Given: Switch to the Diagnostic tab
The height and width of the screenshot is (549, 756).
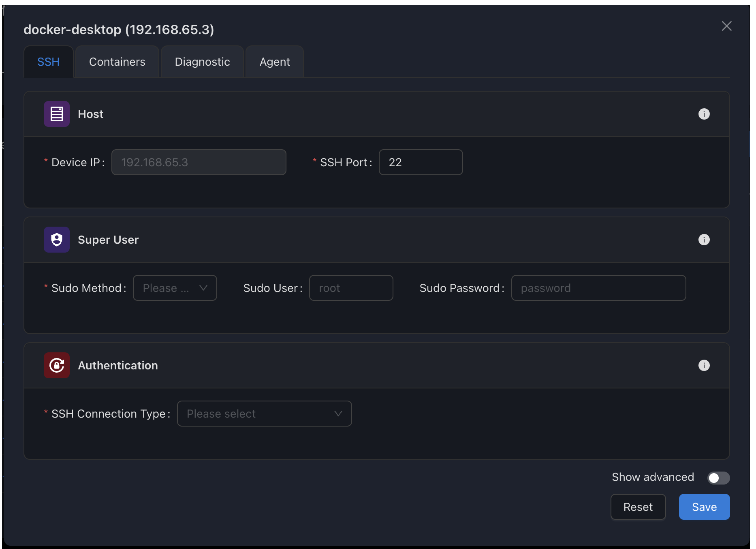Looking at the screenshot, I should 203,62.
